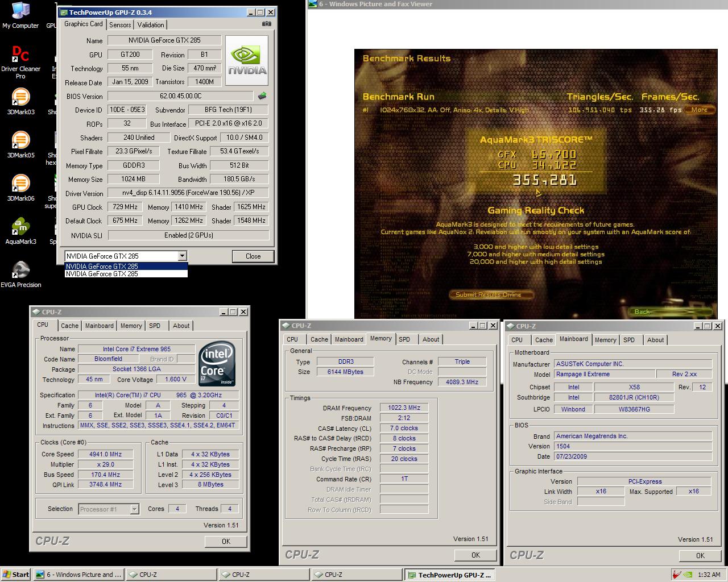
Task: Click the BIOS Version 62.00.45.00.0C field
Action: point(180,96)
